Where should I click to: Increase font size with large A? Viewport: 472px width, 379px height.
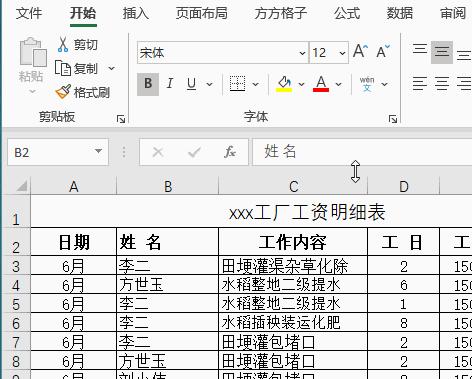coord(360,52)
